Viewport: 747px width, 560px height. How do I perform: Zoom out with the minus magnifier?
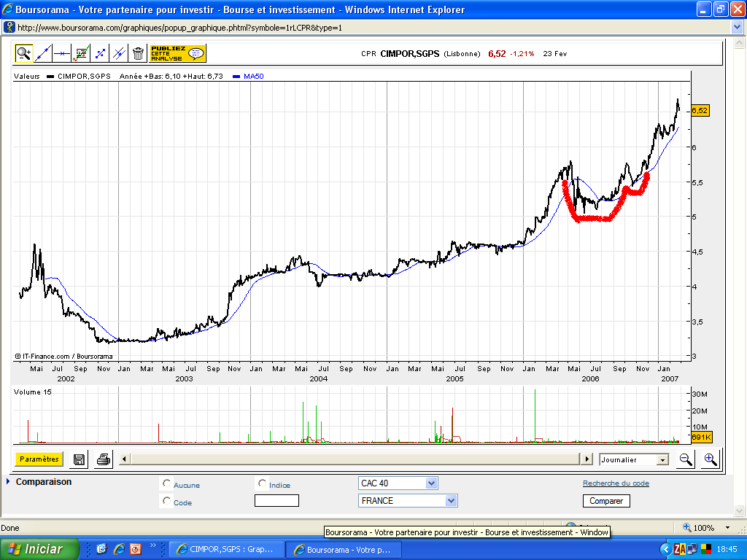pos(686,459)
